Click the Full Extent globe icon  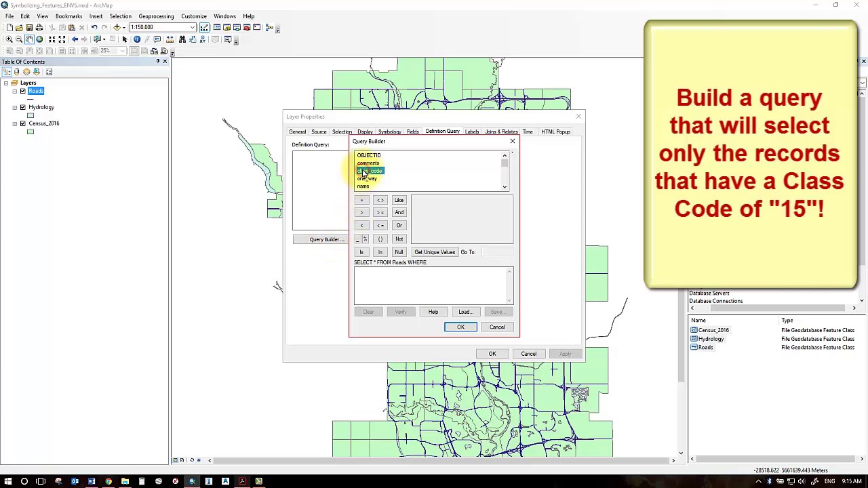click(x=39, y=39)
